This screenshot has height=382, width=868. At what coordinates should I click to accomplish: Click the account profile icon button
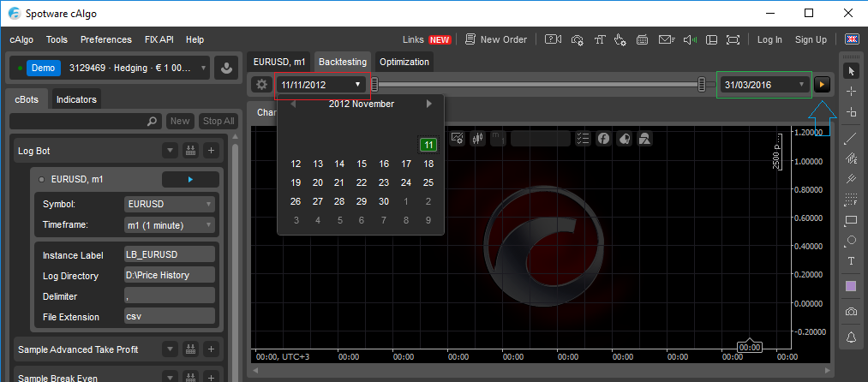(x=226, y=69)
